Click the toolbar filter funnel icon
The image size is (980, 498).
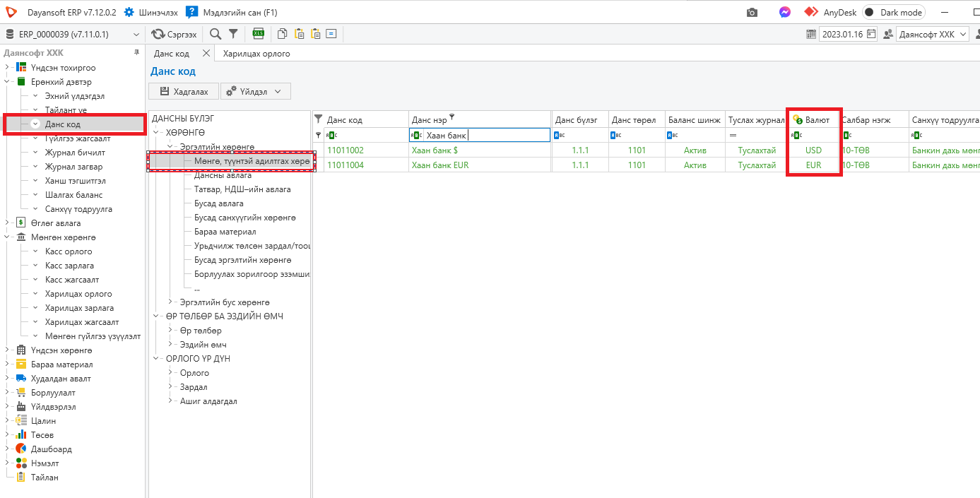point(232,34)
